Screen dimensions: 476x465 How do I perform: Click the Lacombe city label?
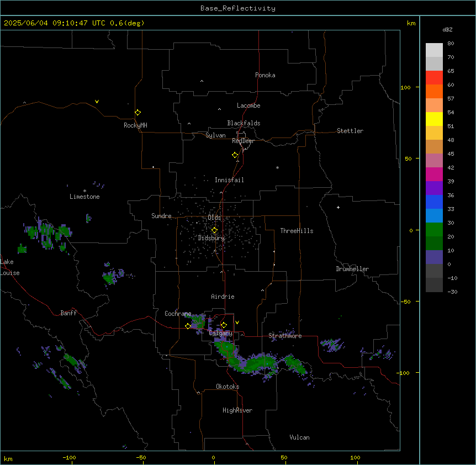click(x=248, y=105)
